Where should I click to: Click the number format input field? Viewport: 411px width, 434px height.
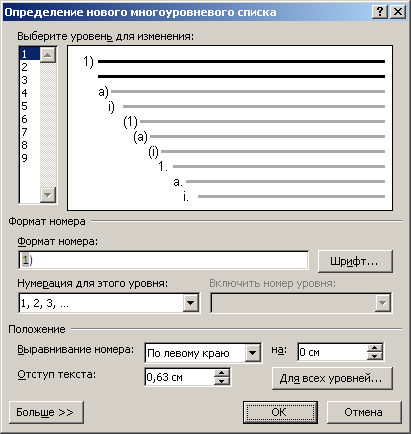164,260
